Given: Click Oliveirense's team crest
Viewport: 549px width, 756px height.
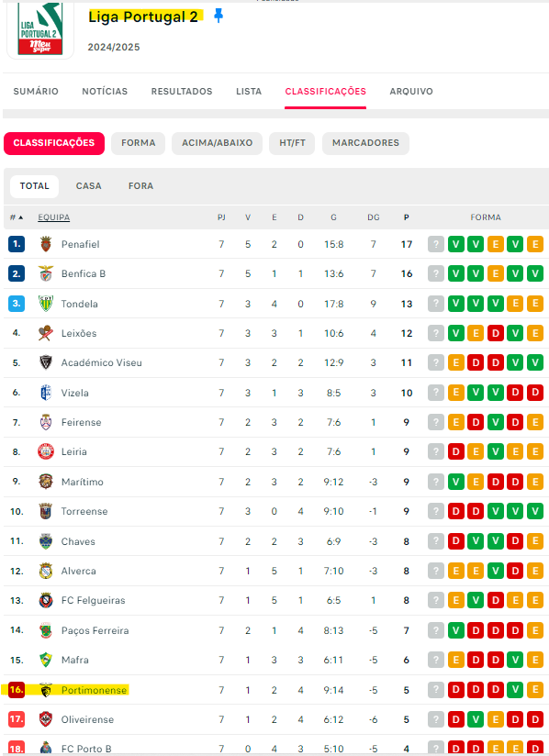Looking at the screenshot, I should click(x=46, y=719).
